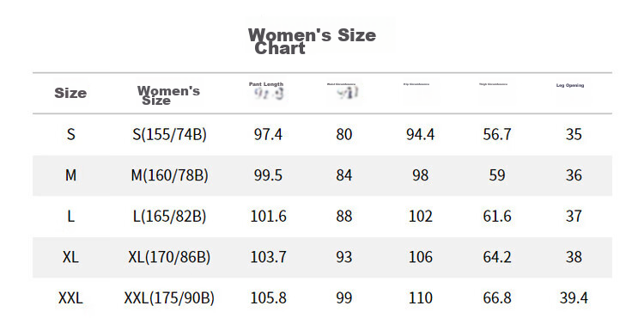The height and width of the screenshot is (318, 644).
Task: Select the Pant Length column header
Action: (266, 84)
